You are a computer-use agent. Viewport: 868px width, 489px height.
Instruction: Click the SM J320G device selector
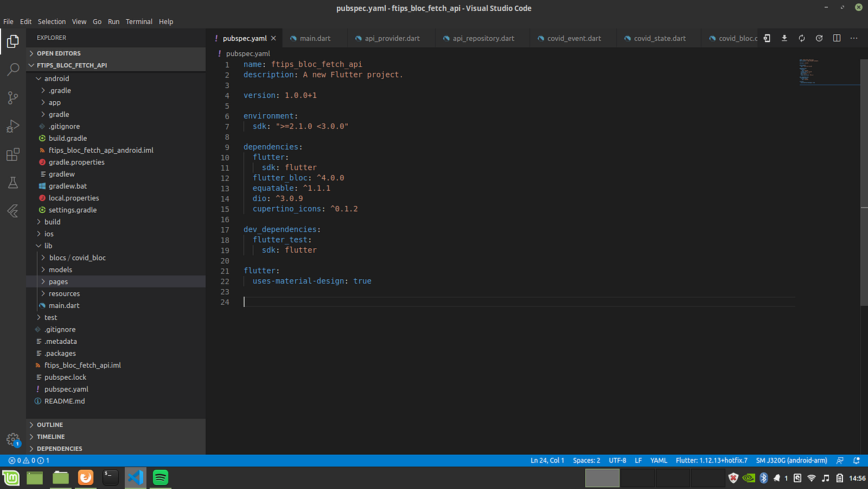click(792, 460)
